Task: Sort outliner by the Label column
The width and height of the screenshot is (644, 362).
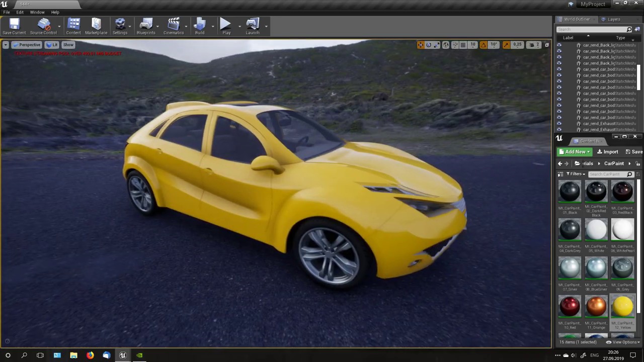Action: coord(568,38)
